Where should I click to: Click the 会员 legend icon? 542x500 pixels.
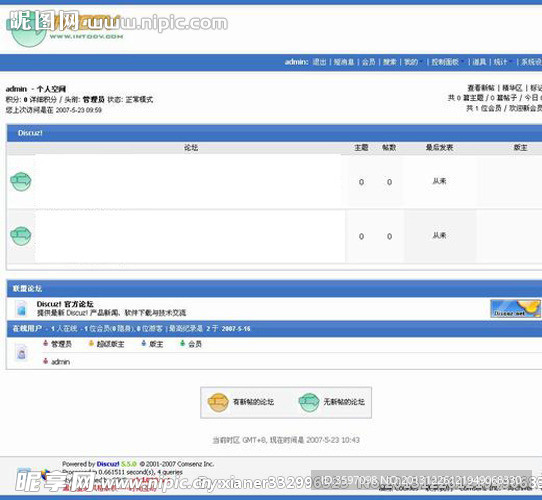[x=183, y=343]
